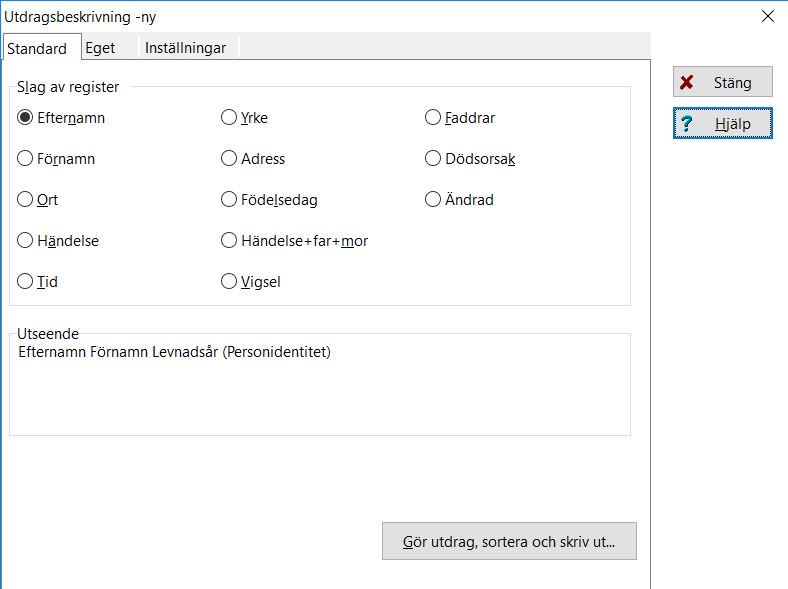Open the Inställningar tab
The width and height of the screenshot is (788, 589).
185,48
